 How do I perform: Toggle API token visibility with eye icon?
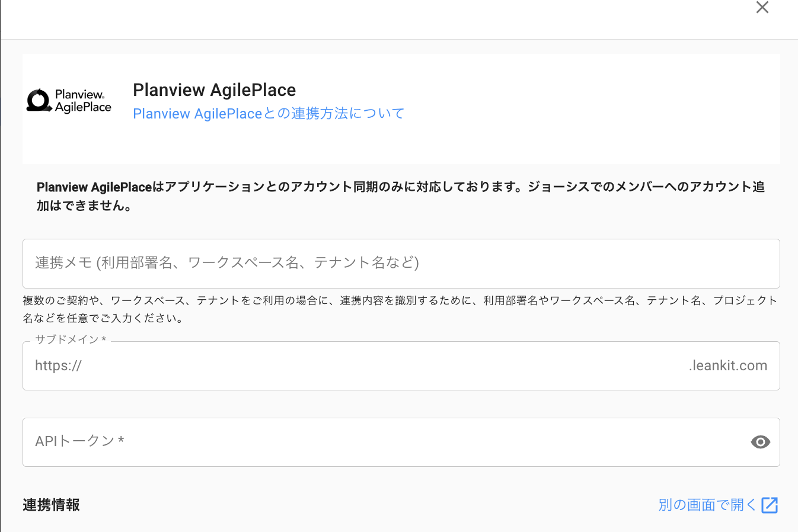pyautogui.click(x=760, y=442)
